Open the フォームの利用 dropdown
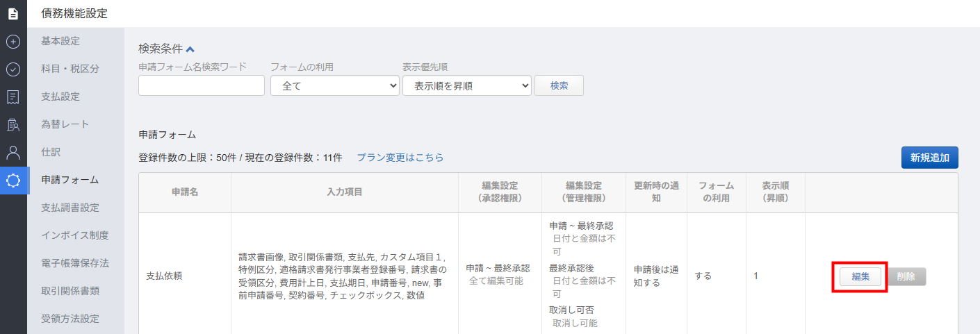 pyautogui.click(x=334, y=85)
